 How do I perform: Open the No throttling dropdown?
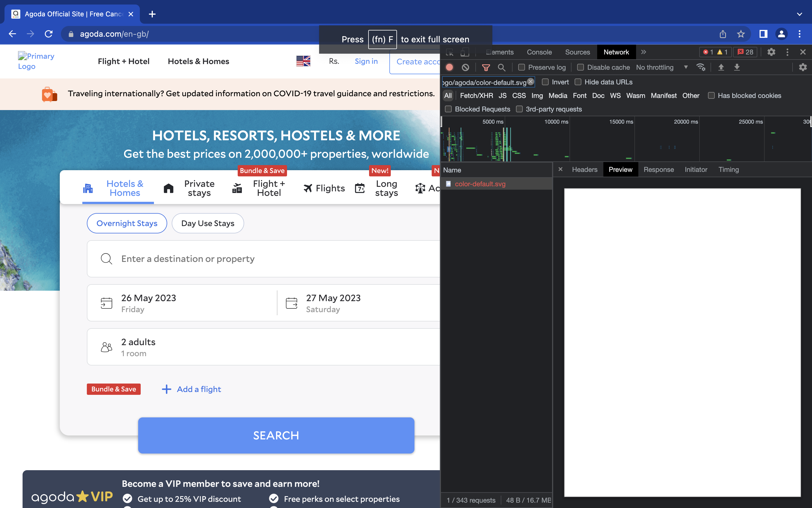662,67
